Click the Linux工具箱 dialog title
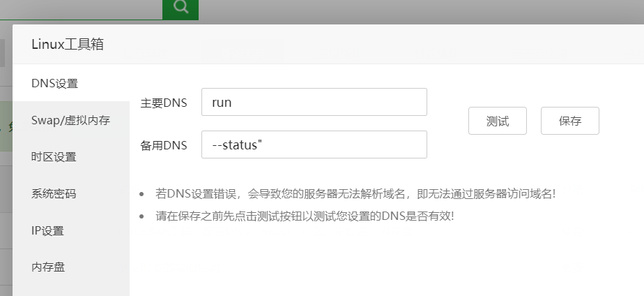 point(68,44)
